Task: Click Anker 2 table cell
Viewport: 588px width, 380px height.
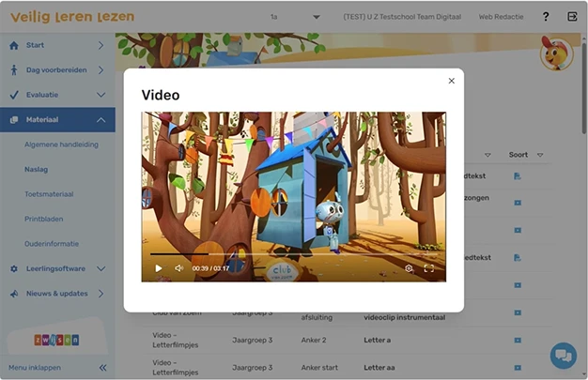Action: [314, 340]
